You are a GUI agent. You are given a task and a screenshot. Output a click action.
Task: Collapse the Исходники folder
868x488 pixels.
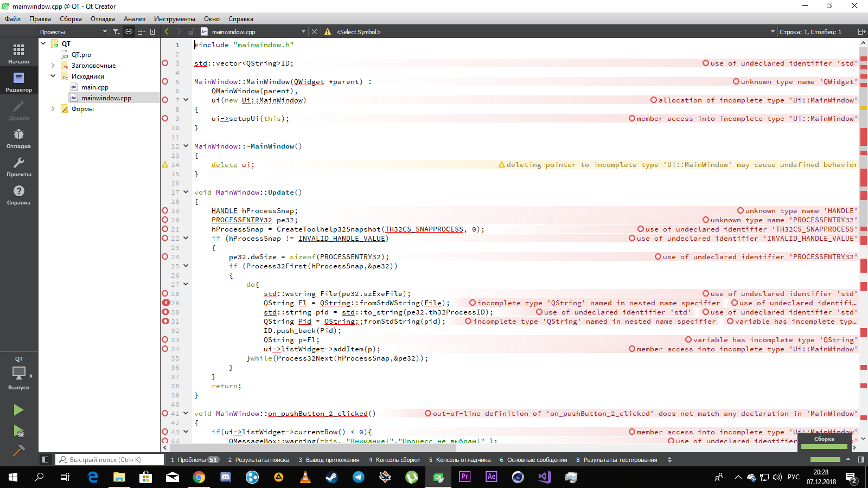click(53, 76)
